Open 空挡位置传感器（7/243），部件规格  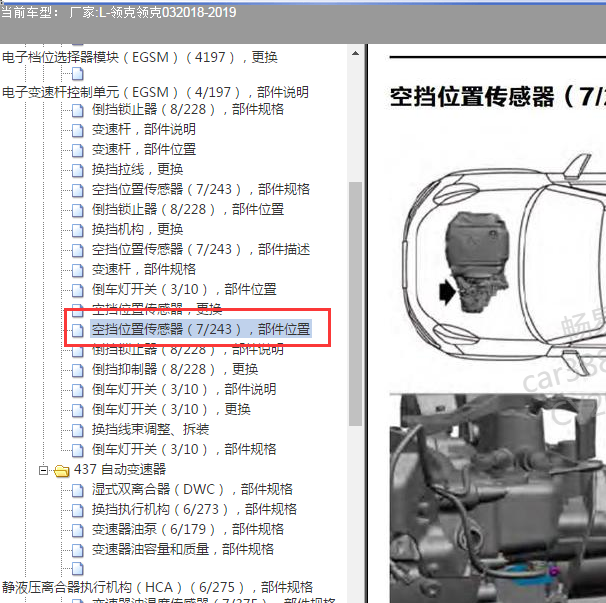click(201, 189)
